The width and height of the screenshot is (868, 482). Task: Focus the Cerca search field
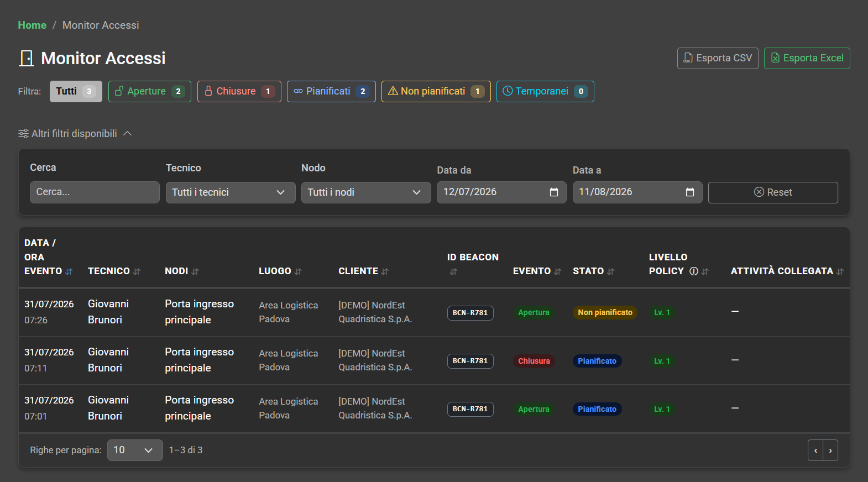click(x=95, y=192)
